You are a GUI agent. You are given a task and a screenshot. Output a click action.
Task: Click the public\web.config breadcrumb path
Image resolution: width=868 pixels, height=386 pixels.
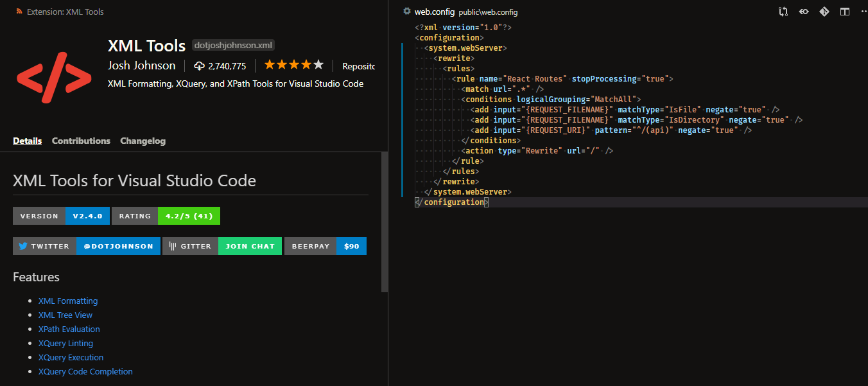coord(488,12)
